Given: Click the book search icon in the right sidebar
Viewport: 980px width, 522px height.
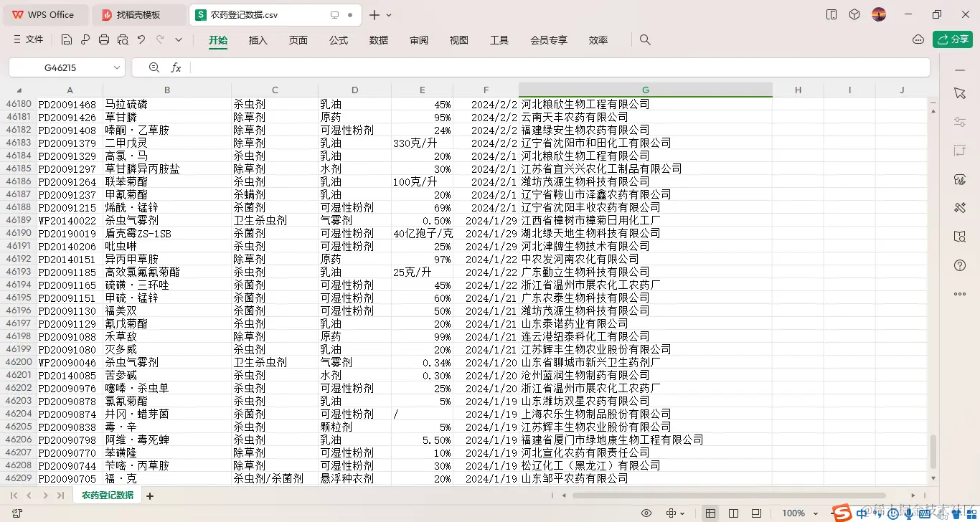Looking at the screenshot, I should (960, 237).
